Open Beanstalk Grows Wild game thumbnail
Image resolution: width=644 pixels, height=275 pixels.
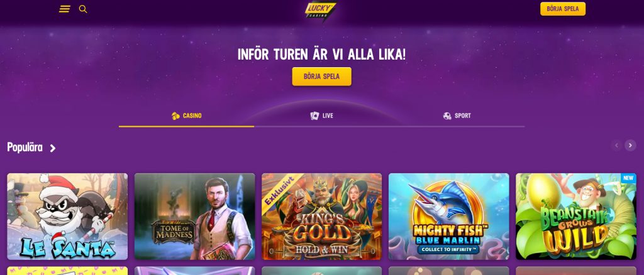(x=576, y=217)
